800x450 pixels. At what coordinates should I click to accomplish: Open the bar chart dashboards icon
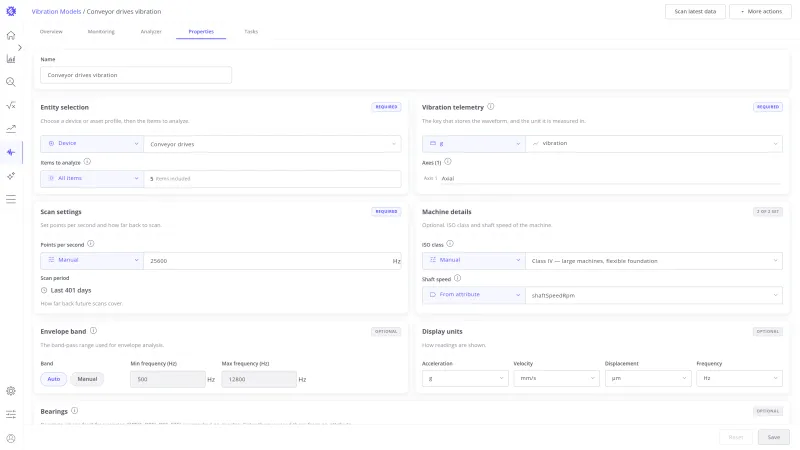[11, 59]
